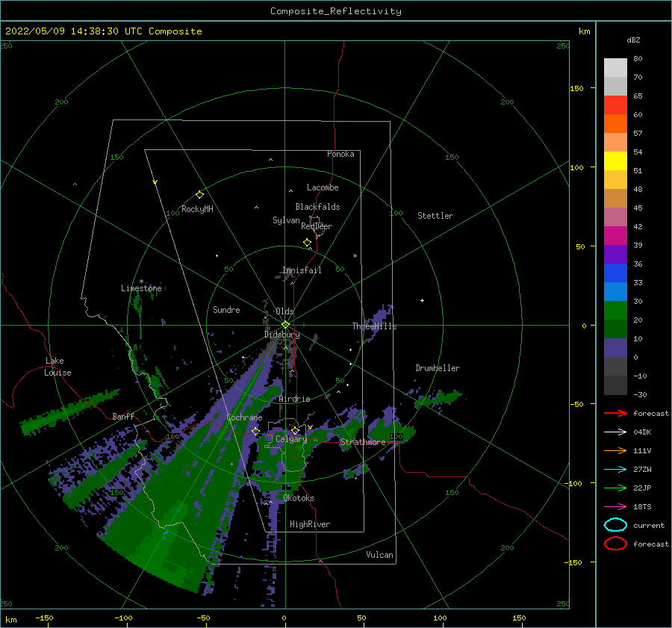Click the yellow diamond marker near RockyMH

(199, 195)
